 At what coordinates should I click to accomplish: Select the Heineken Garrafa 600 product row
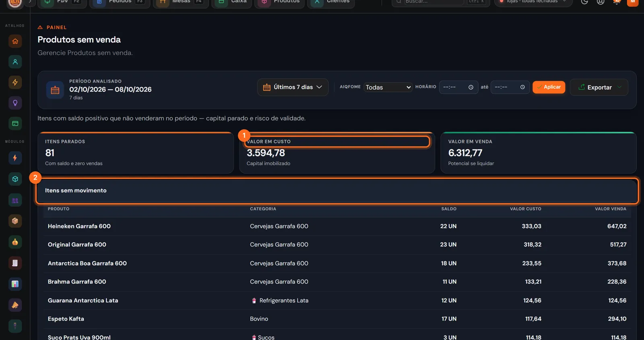coord(337,226)
